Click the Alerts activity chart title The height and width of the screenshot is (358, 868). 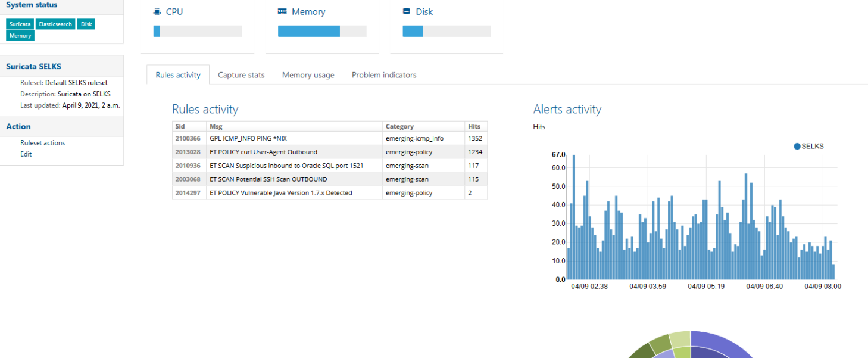567,110
